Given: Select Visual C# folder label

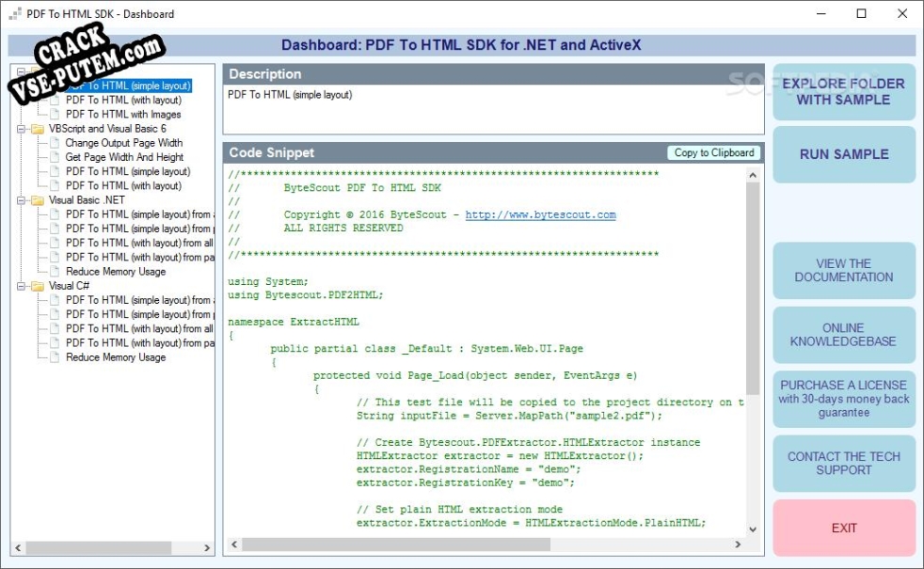Looking at the screenshot, I should 69,286.
